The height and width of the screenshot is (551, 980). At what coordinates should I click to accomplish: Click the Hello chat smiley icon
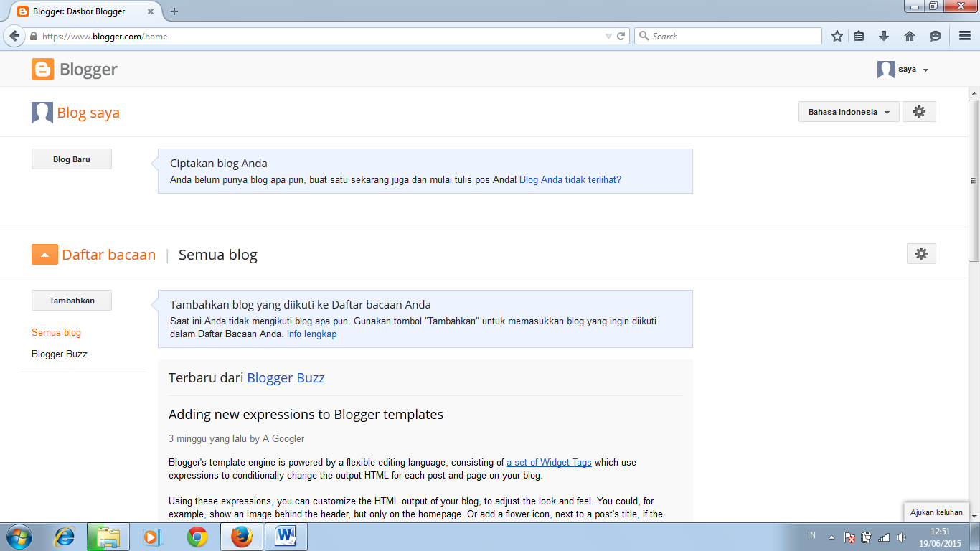(935, 36)
